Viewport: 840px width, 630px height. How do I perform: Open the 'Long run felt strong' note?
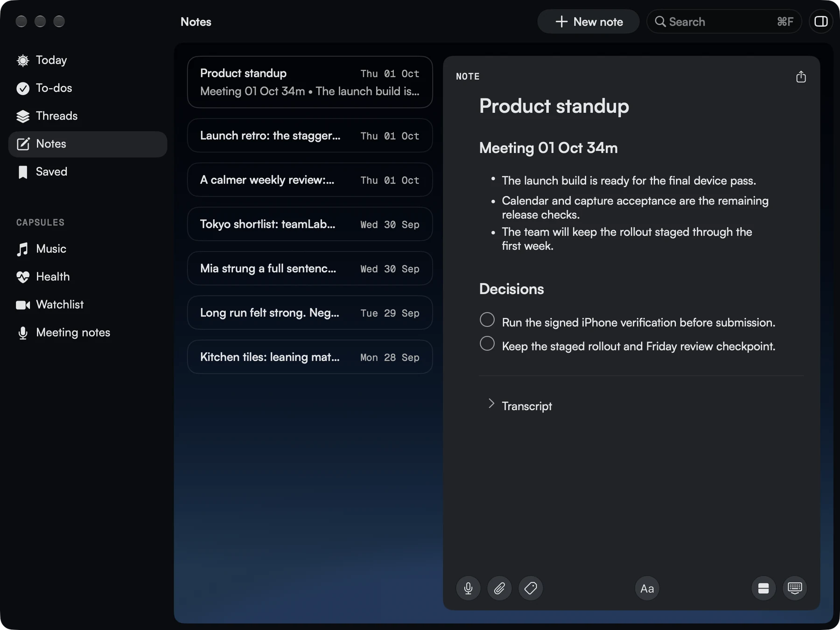click(x=310, y=313)
